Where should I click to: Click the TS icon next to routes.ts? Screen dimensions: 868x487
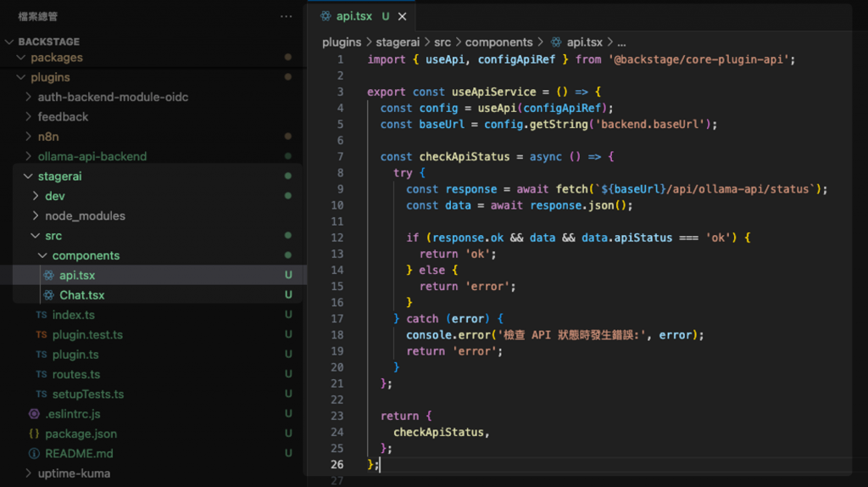[42, 374]
